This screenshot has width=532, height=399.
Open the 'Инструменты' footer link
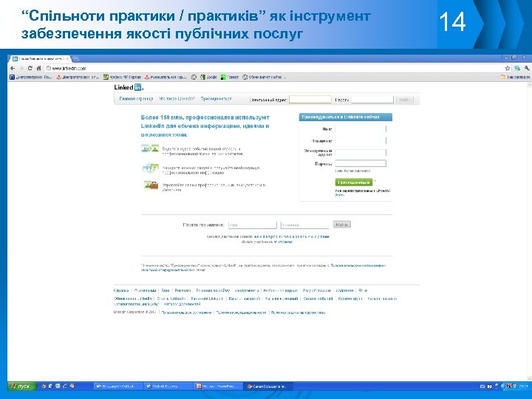[247, 290]
